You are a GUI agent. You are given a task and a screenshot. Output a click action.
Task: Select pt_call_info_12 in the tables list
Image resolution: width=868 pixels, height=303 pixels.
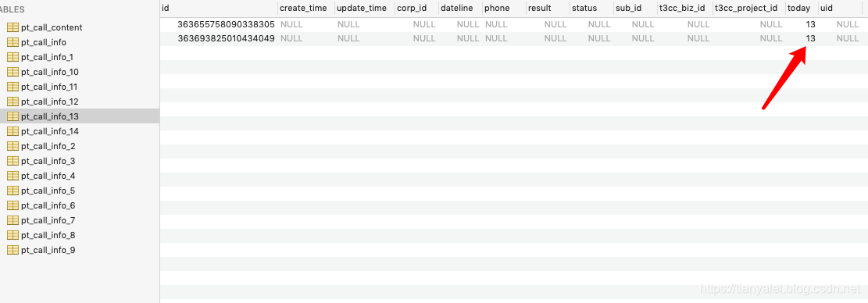point(50,102)
